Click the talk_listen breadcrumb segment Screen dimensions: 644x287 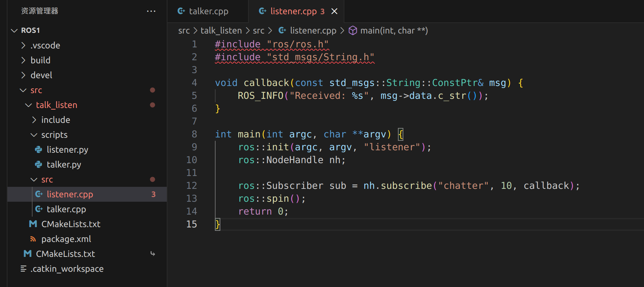pos(221,31)
